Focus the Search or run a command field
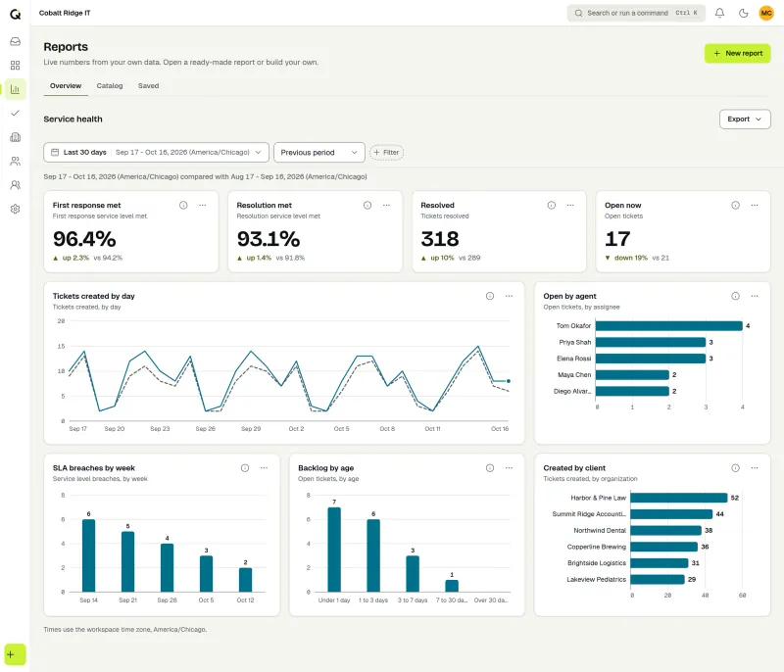This screenshot has height=672, width=784. [x=636, y=13]
